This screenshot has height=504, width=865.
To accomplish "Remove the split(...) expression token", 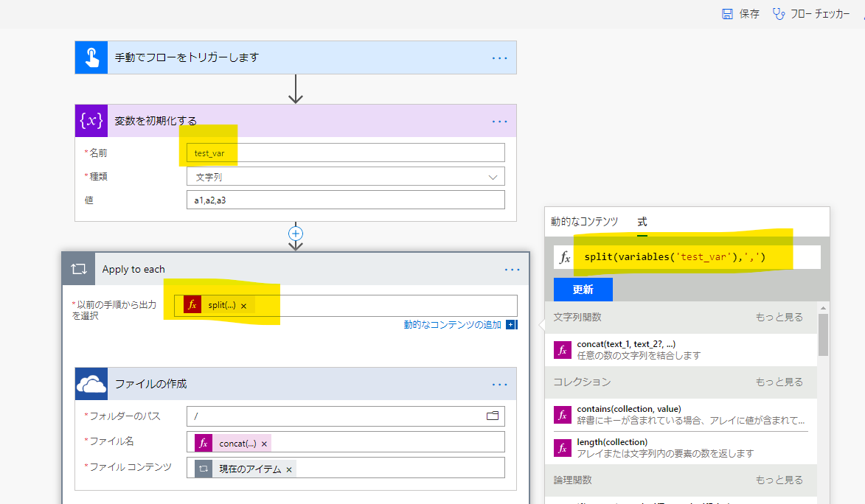I will [243, 306].
